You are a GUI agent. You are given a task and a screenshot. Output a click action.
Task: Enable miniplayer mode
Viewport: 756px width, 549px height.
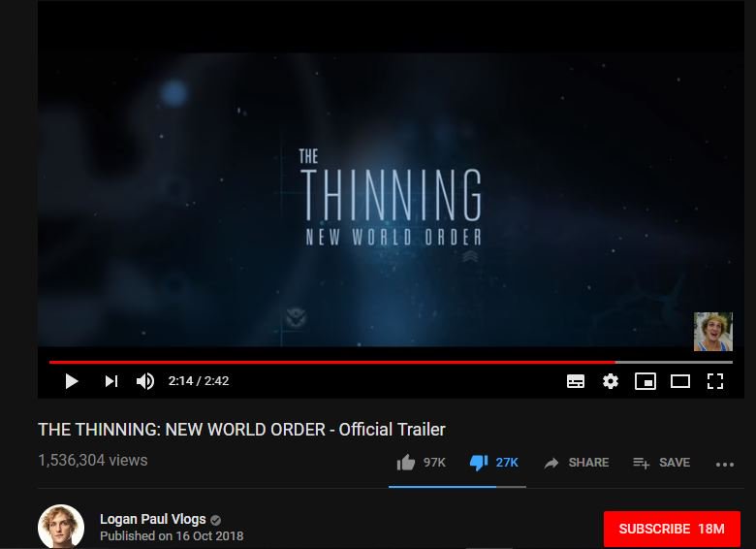click(646, 381)
